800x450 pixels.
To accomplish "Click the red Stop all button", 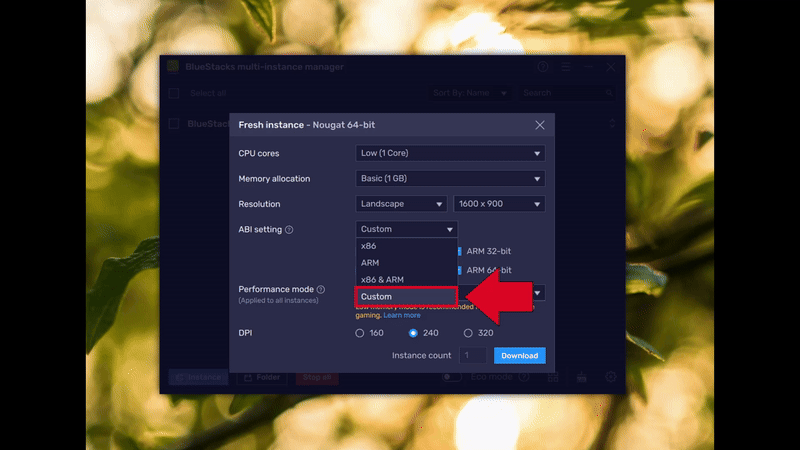I will pos(317,378).
